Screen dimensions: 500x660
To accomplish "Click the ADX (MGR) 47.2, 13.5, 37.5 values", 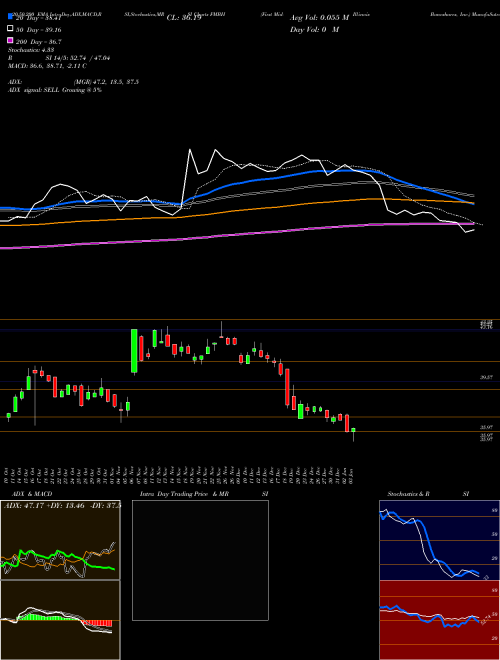I will pyautogui.click(x=106, y=82).
